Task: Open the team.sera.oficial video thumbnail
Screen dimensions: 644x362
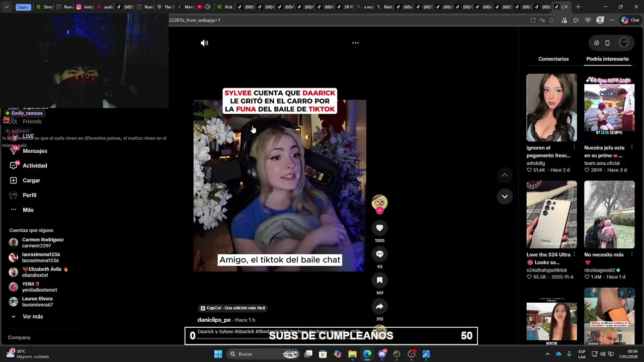Action: coord(609,108)
